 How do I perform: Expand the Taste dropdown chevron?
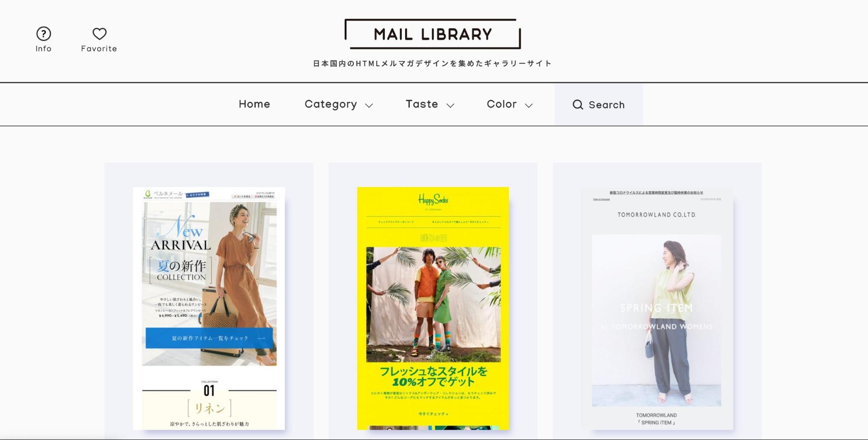coord(450,105)
